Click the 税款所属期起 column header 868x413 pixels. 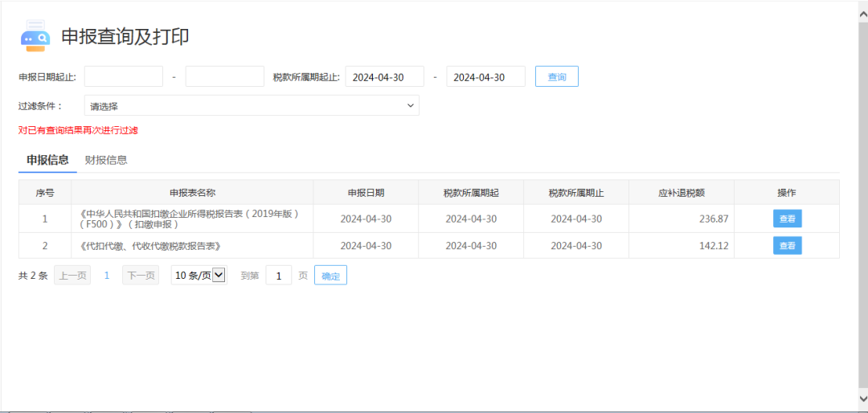(471, 193)
